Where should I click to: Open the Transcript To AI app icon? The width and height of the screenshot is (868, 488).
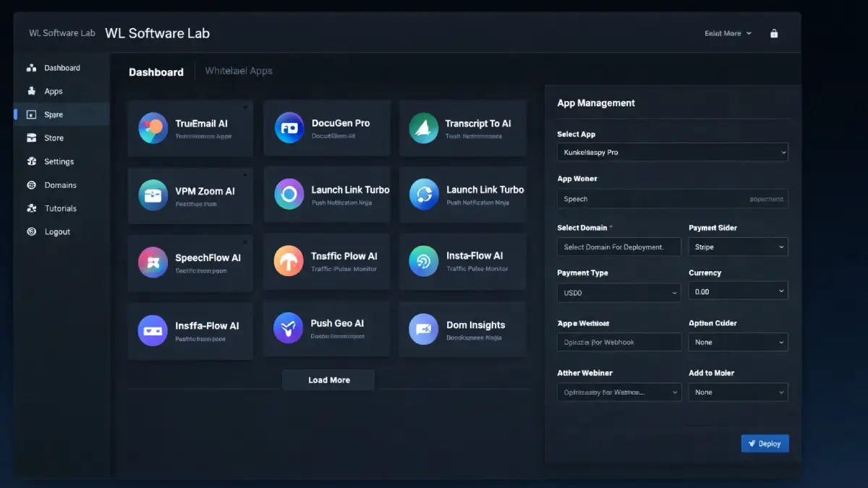tap(424, 128)
